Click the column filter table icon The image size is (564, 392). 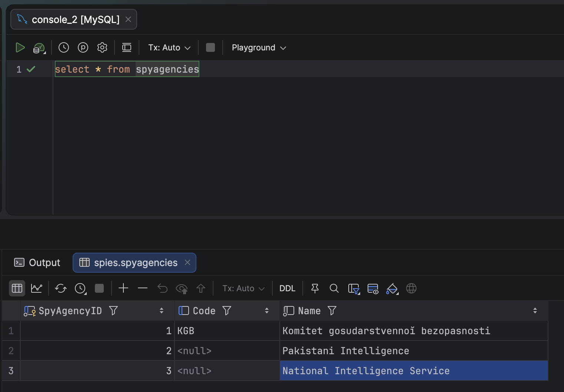[354, 289]
